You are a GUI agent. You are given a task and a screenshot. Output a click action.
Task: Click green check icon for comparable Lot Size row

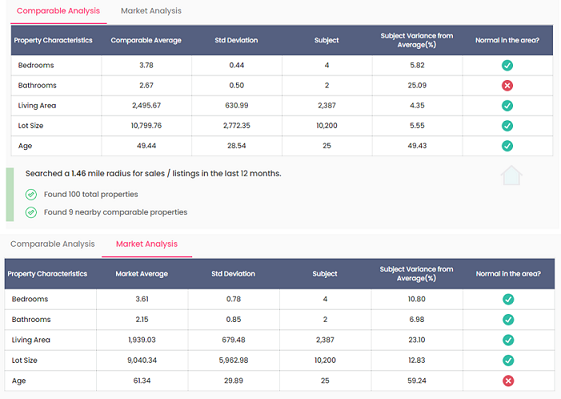coord(507,126)
